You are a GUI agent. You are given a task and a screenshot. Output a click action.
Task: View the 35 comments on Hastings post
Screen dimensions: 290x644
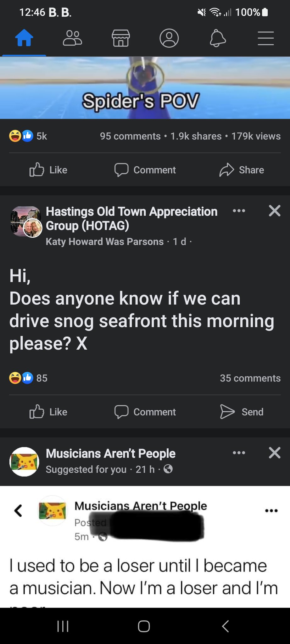click(250, 378)
